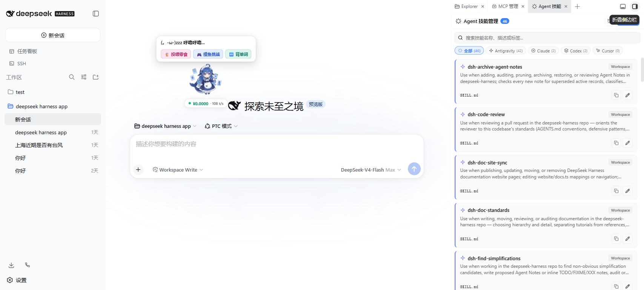Close the MCP 管理 tab

(x=523, y=6)
